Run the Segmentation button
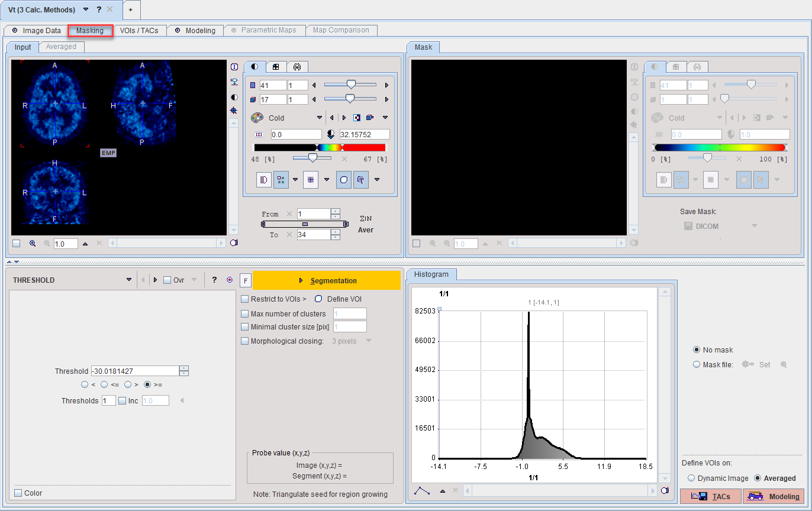The width and height of the screenshot is (812, 511). [x=327, y=280]
